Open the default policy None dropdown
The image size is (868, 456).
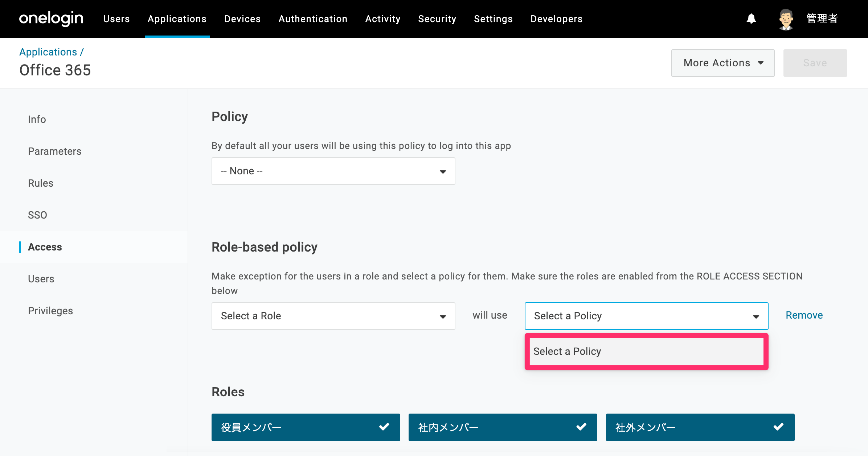pos(333,171)
